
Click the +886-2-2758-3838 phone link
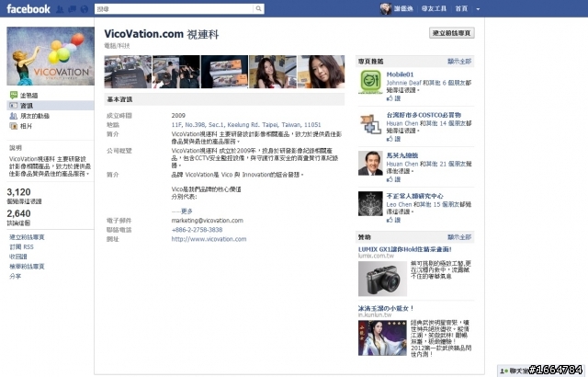coord(197,230)
